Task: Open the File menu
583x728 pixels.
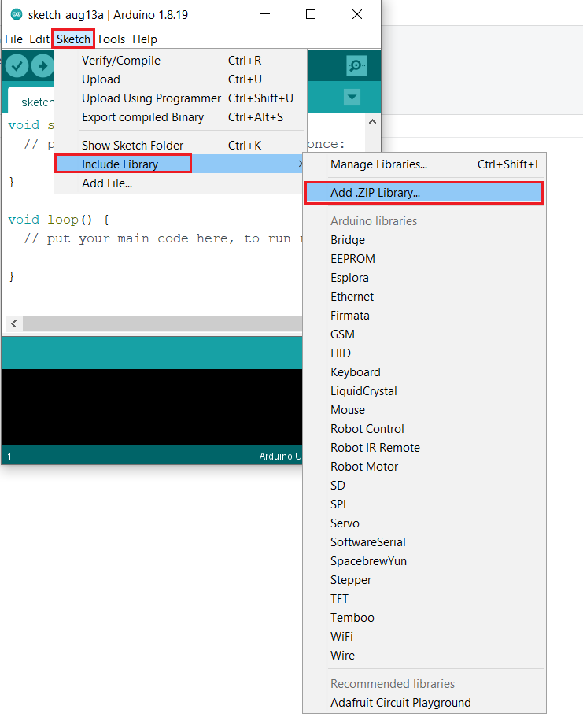Action: tap(13, 39)
